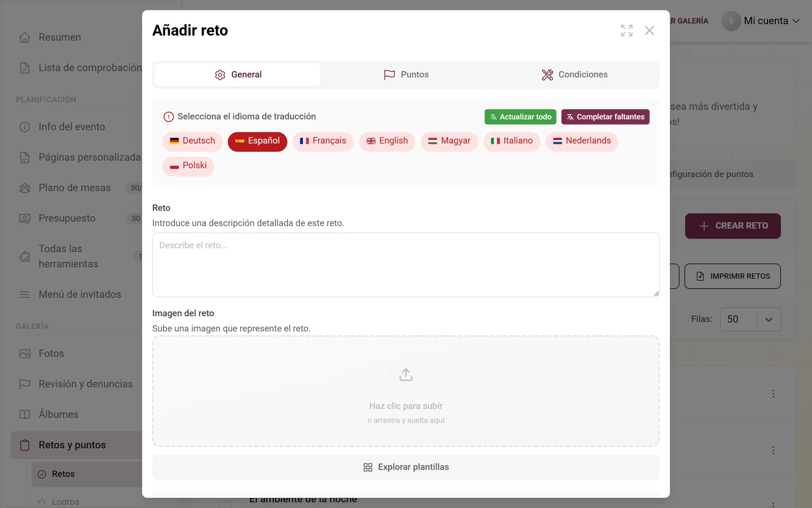The height and width of the screenshot is (508, 812).
Task: Select the Retos sub-item
Action: point(87,474)
